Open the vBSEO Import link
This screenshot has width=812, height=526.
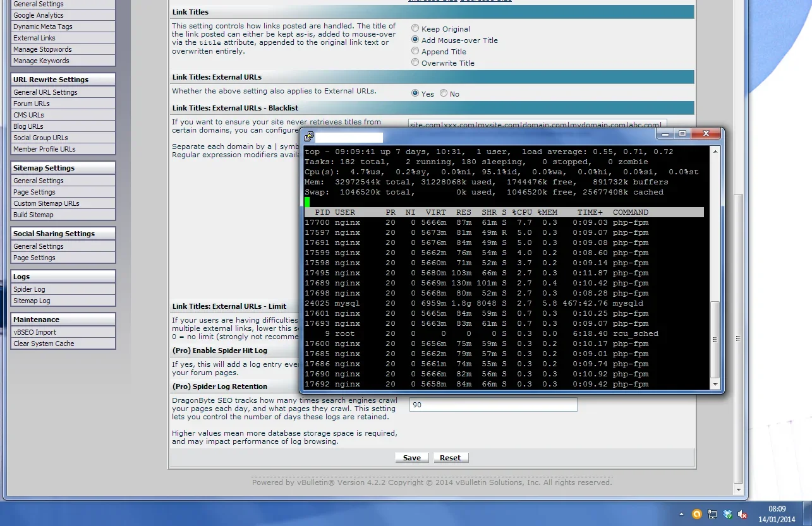[63, 332]
